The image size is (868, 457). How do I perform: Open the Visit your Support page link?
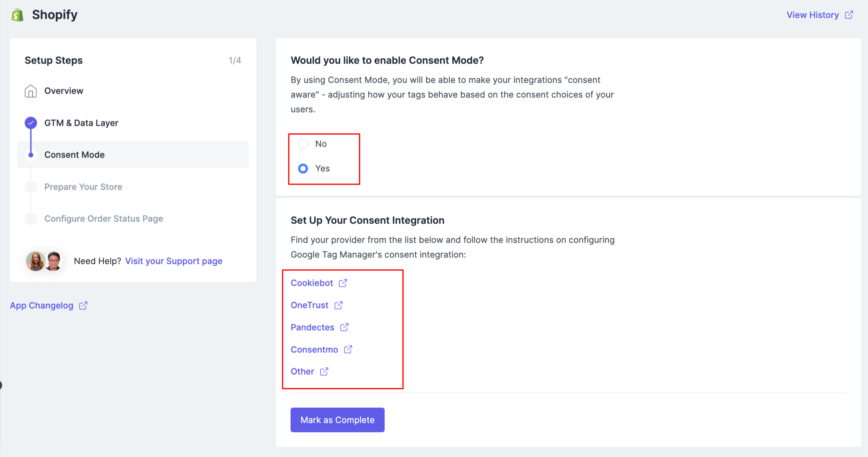[174, 261]
